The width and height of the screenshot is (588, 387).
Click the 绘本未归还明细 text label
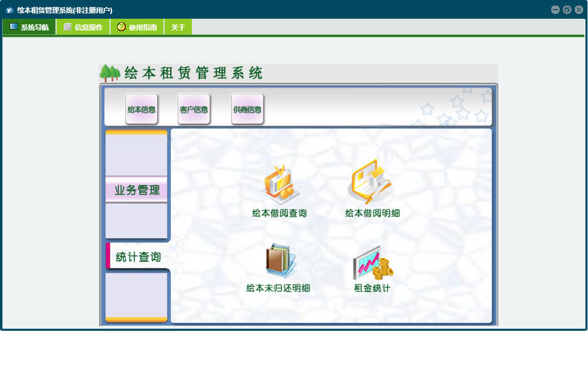pyautogui.click(x=278, y=288)
